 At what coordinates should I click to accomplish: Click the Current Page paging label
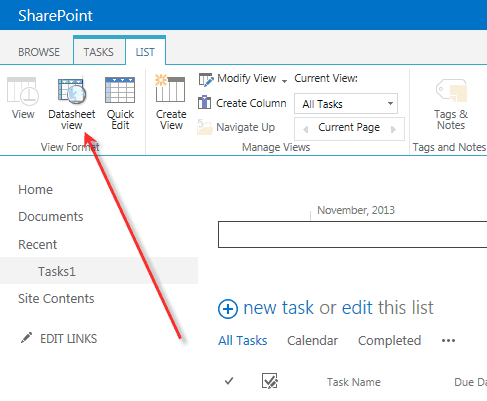349,127
